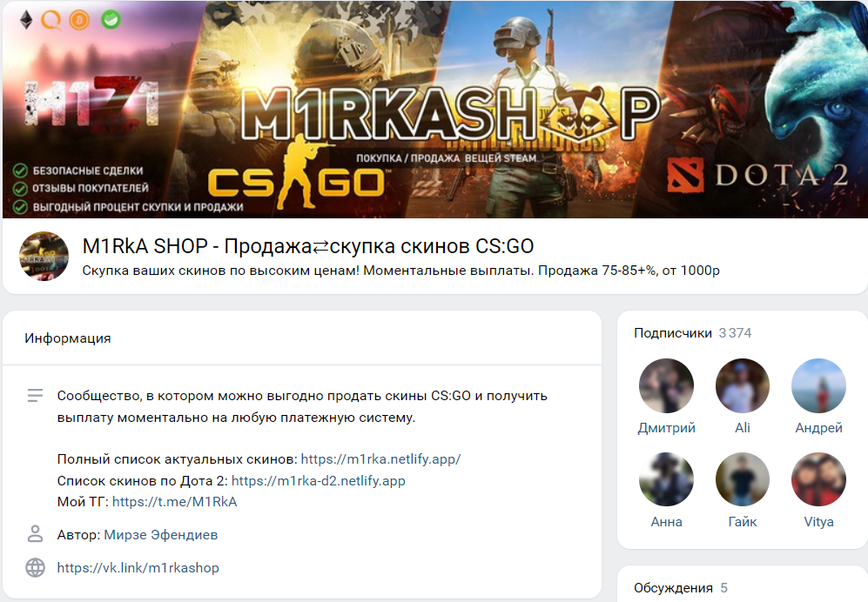Click the green Sberbank icon in the banner
The height and width of the screenshot is (602, 868).
tap(111, 20)
